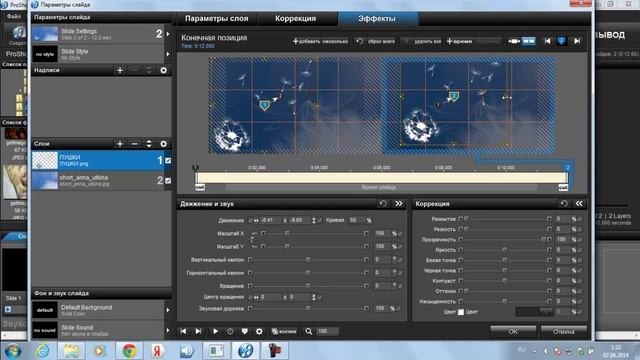Viewport: 640px width, 360px height.
Task: Click the Яркость slider handle
Action: click(x=505, y=250)
